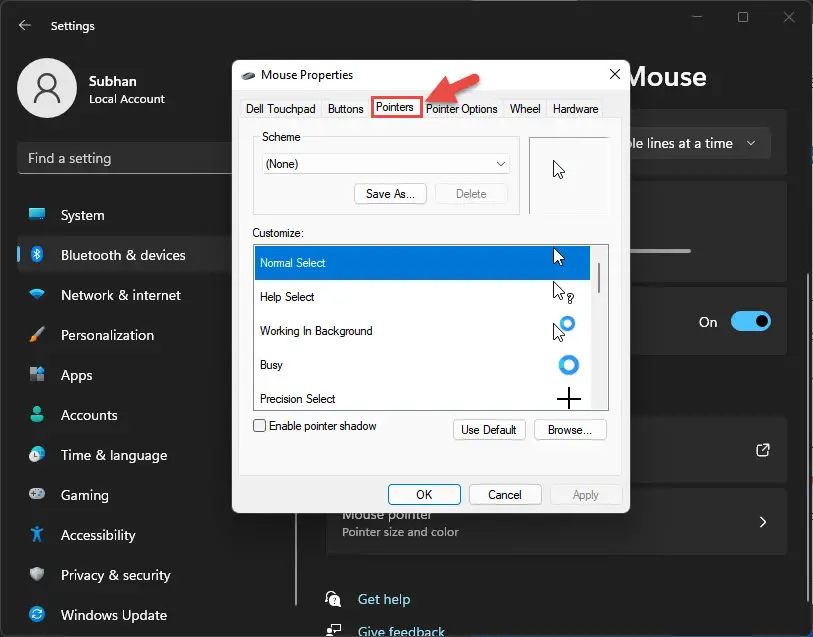813x637 pixels.
Task: Click the Mouse Properties title bar icon
Action: 248,75
